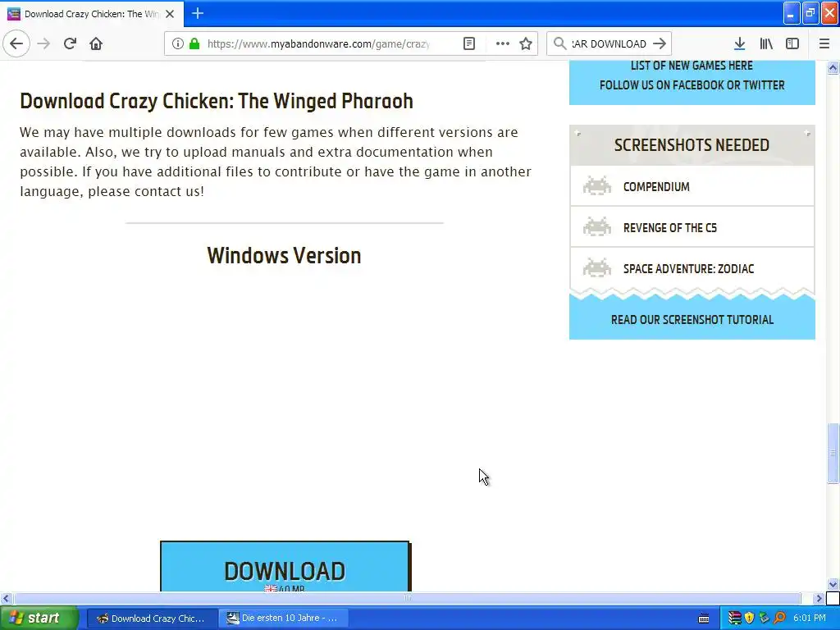Click the Windows Version heading
This screenshot has height=630, width=840.
click(x=284, y=256)
